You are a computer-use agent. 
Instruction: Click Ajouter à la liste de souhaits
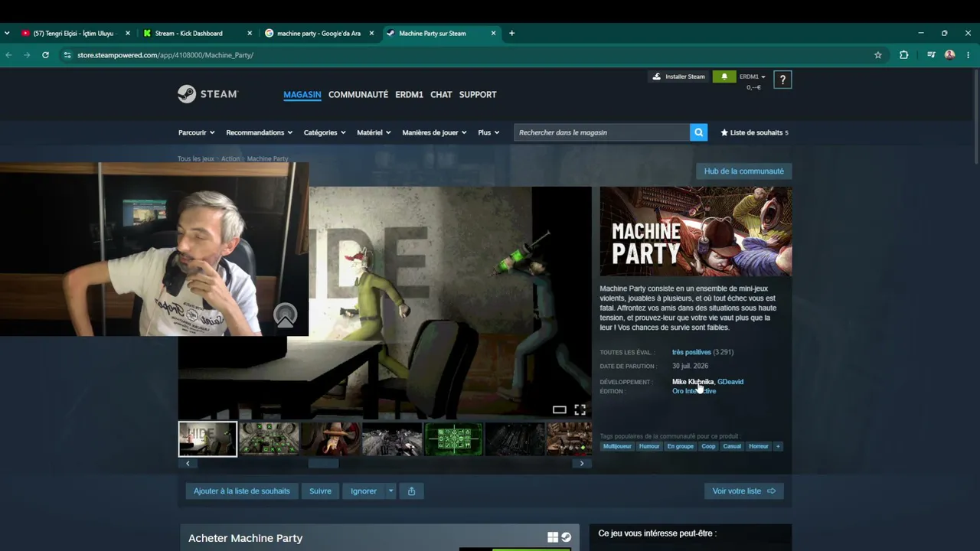point(242,491)
